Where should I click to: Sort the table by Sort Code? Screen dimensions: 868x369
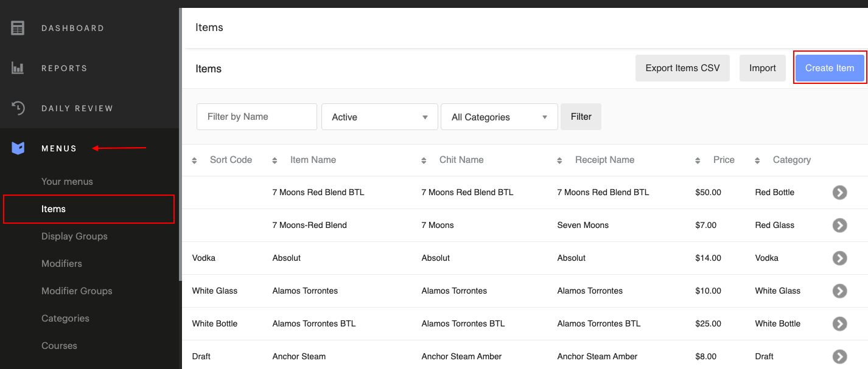point(230,160)
